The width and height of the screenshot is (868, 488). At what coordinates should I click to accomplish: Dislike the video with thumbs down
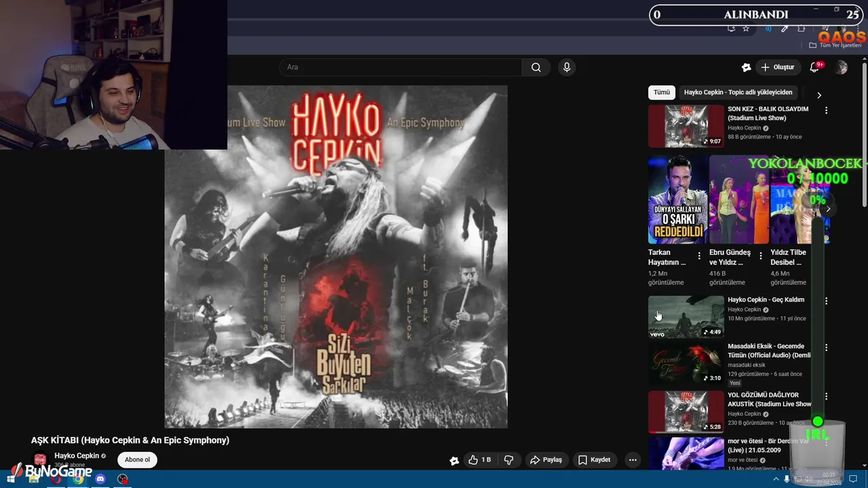click(509, 460)
